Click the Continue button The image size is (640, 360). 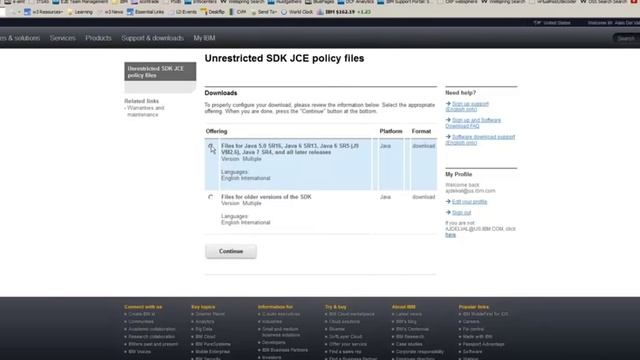231,251
